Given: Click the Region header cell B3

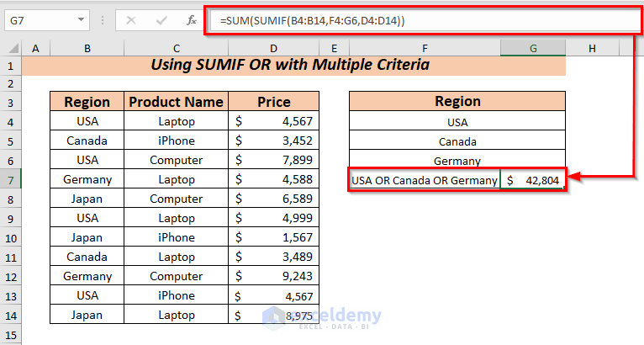Looking at the screenshot, I should click(x=87, y=102).
